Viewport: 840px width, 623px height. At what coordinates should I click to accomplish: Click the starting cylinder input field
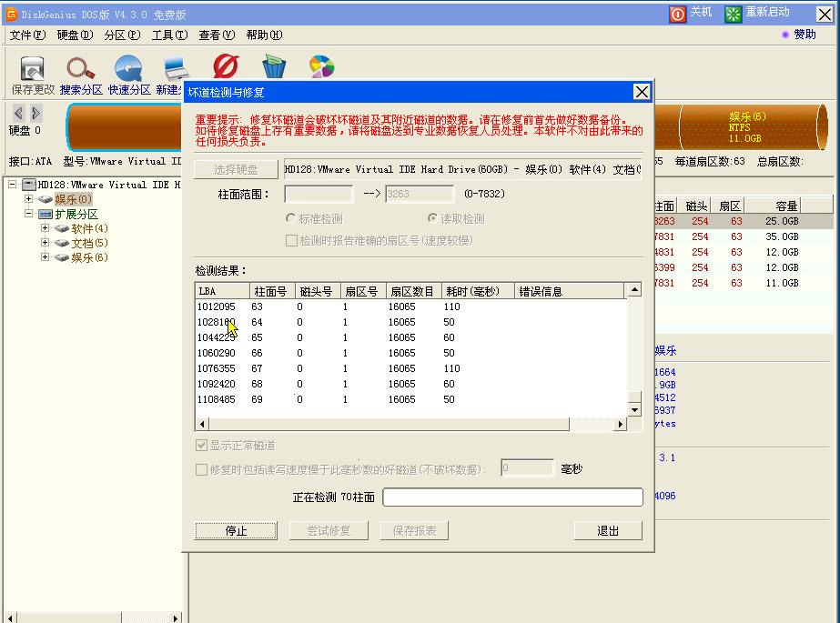coord(319,194)
